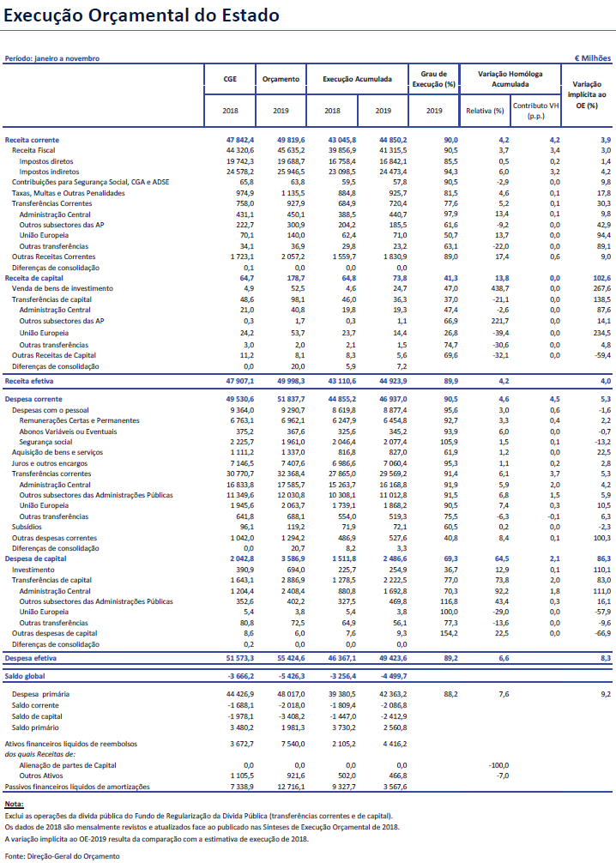Select the 'Saldo global' row label
The image size is (616, 863).
click(26, 676)
